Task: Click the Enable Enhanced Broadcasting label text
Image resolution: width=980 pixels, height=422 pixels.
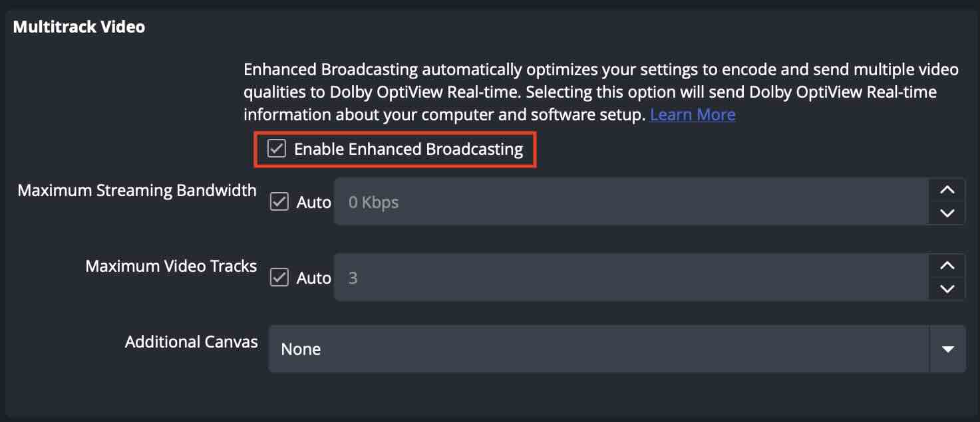Action: click(x=408, y=149)
